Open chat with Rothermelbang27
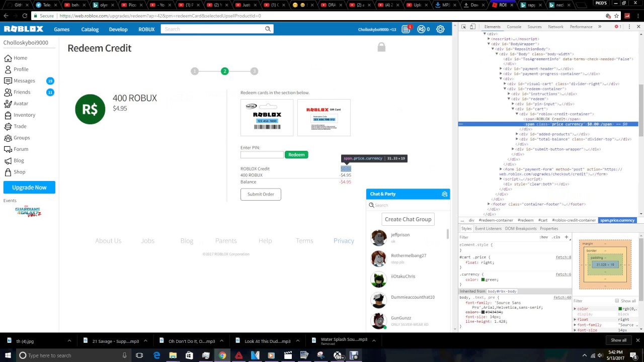The image size is (644, 362). click(408, 258)
